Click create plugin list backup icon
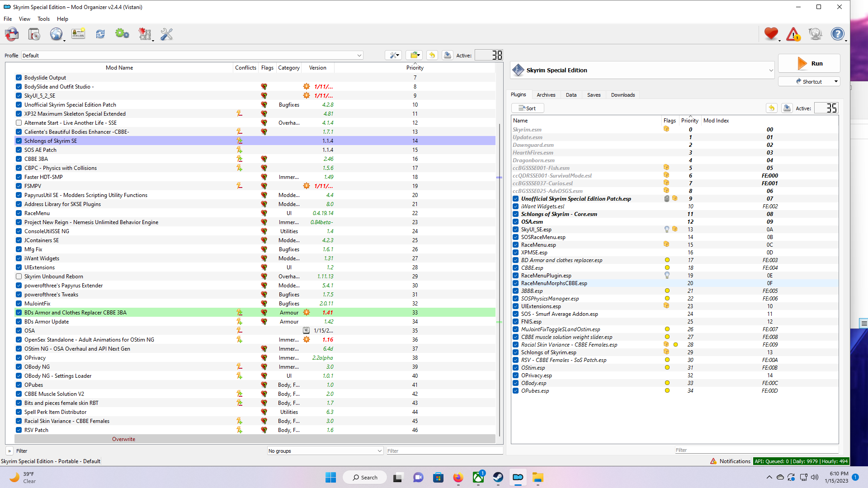 point(787,108)
